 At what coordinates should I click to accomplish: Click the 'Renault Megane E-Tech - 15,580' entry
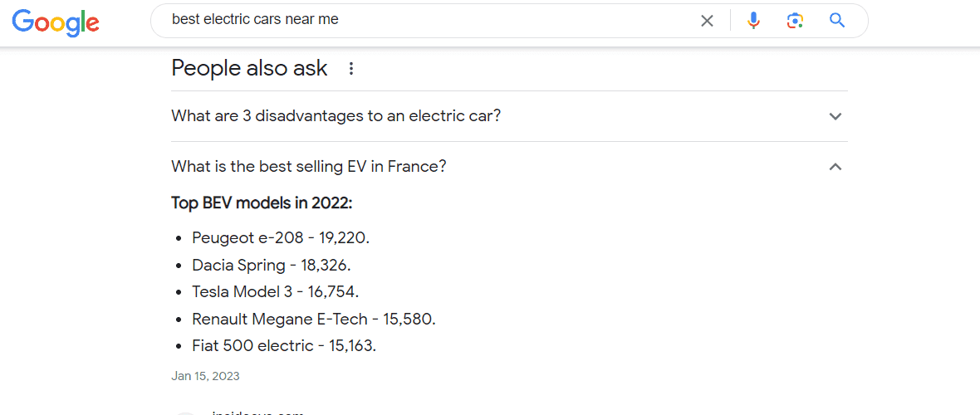pyautogui.click(x=314, y=320)
